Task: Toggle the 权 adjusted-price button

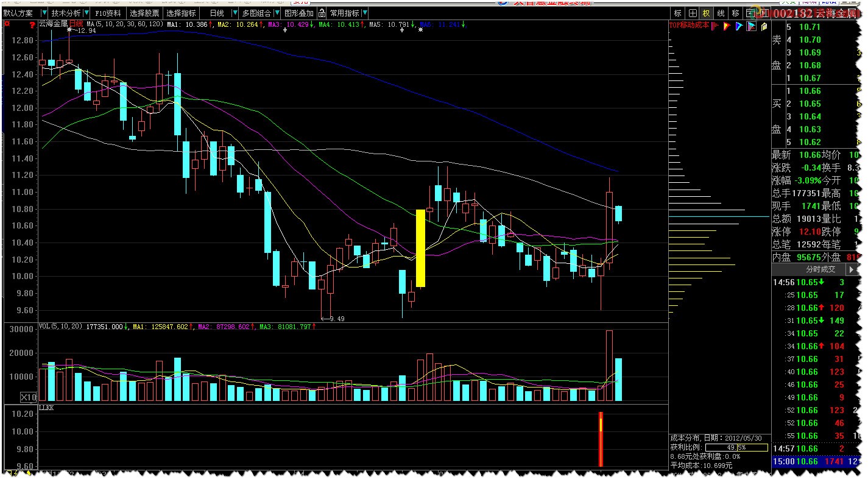Action: 707,13
